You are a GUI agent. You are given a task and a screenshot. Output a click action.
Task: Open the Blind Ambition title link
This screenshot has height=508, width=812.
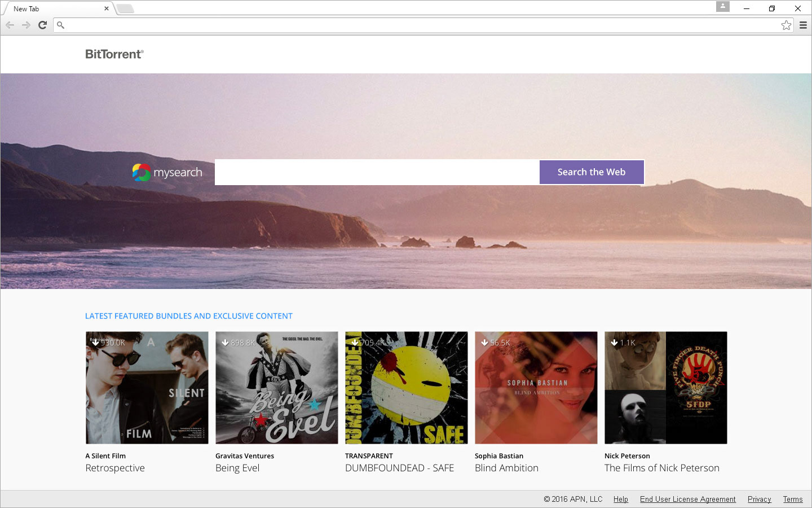(506, 468)
